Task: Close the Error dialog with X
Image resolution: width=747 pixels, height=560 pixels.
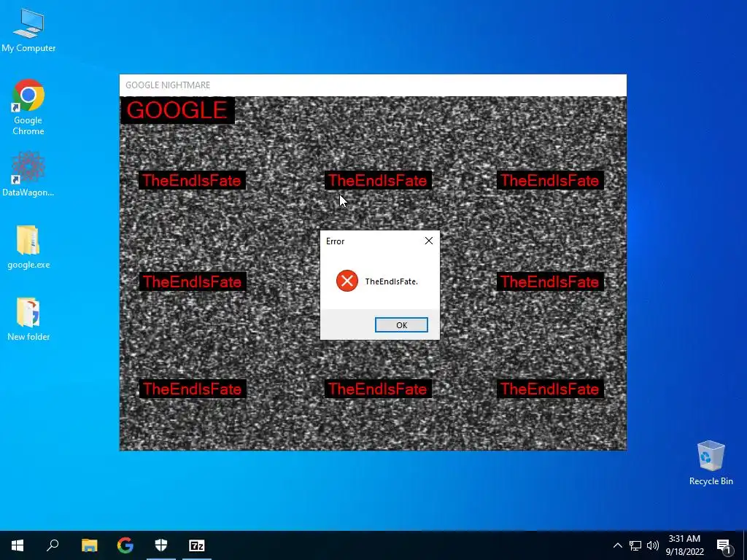Action: click(x=429, y=241)
